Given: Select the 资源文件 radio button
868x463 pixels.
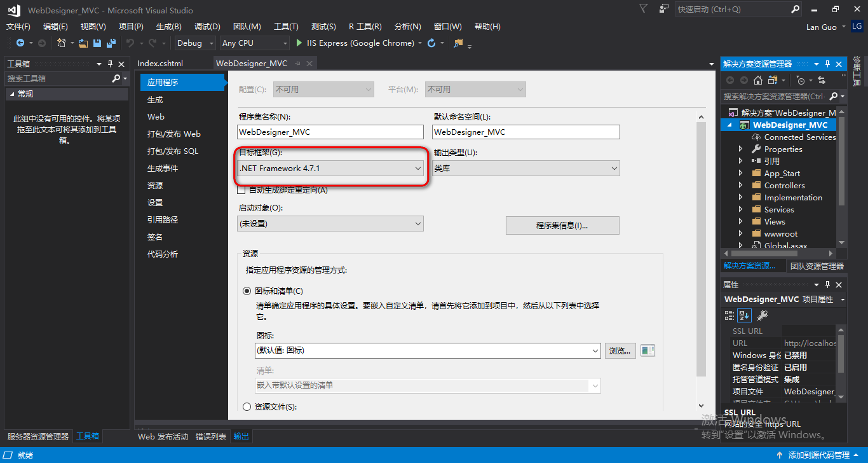Looking at the screenshot, I should (x=247, y=406).
